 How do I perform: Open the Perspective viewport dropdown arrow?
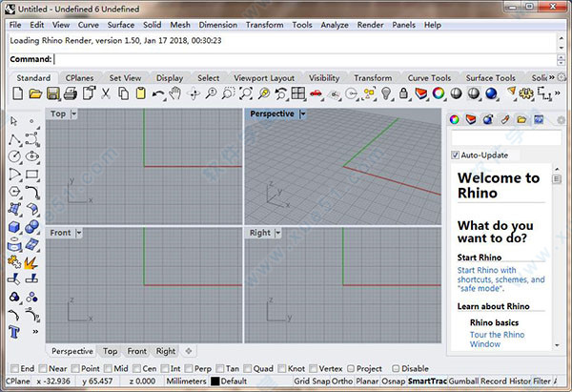click(x=302, y=113)
